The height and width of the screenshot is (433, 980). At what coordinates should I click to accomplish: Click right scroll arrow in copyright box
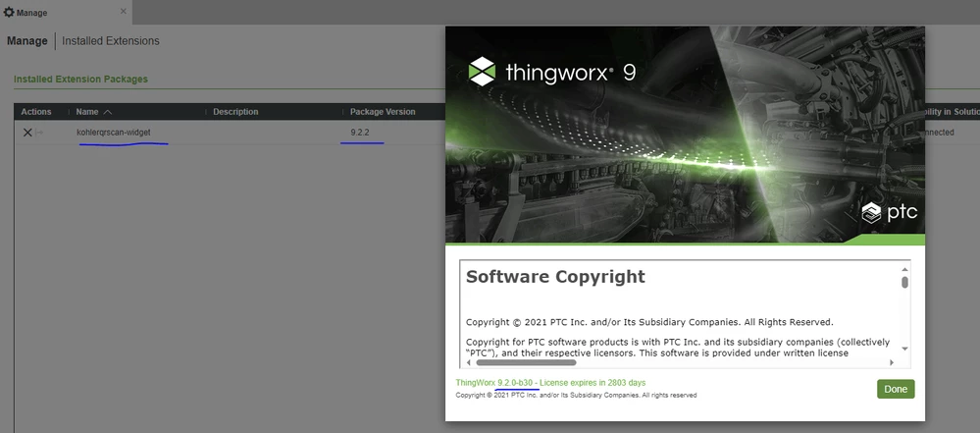point(892,362)
